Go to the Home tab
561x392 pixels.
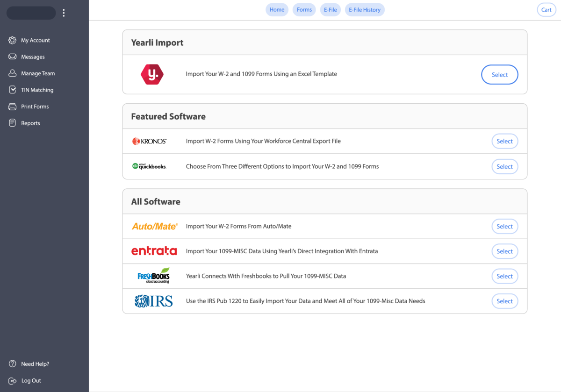[277, 10]
